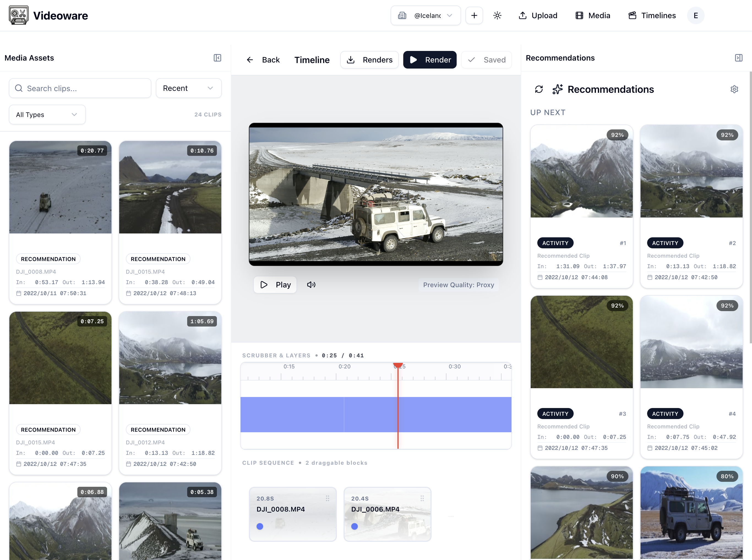Toggle light/dark theme
Screen dimensions: 752x560
497,15
